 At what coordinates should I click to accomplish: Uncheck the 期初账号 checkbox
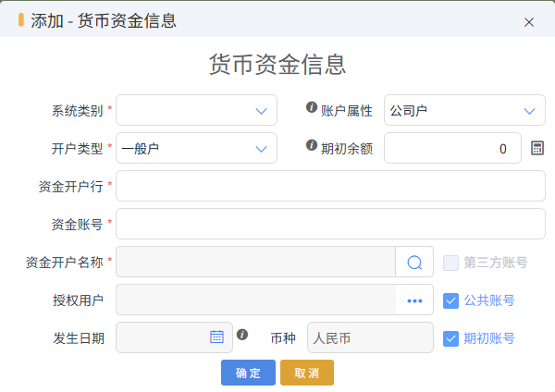pyautogui.click(x=451, y=339)
